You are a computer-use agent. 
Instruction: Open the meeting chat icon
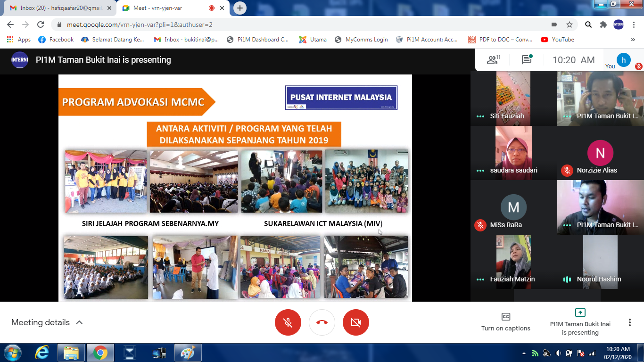click(x=527, y=60)
